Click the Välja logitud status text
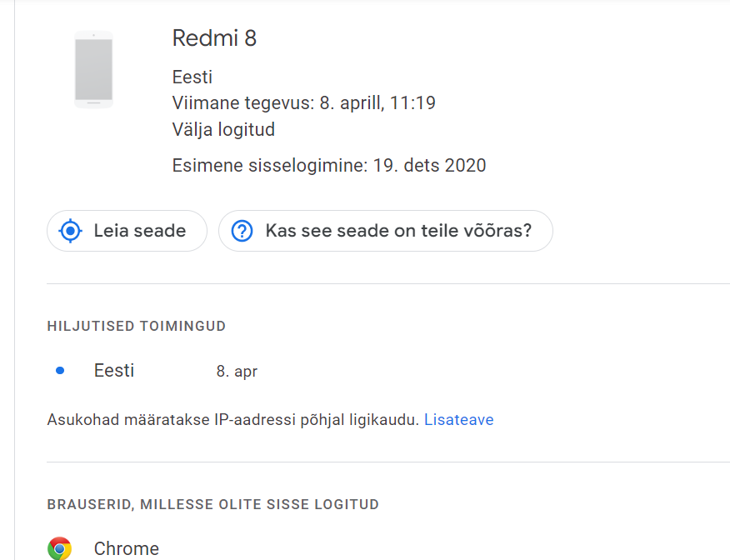The image size is (730, 560). click(x=223, y=129)
